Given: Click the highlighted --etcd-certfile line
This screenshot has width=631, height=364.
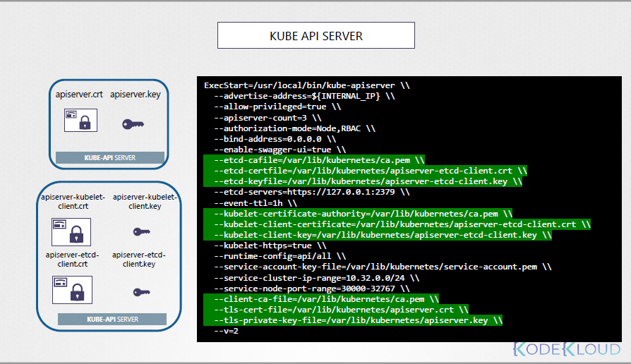Looking at the screenshot, I should pos(366,171).
